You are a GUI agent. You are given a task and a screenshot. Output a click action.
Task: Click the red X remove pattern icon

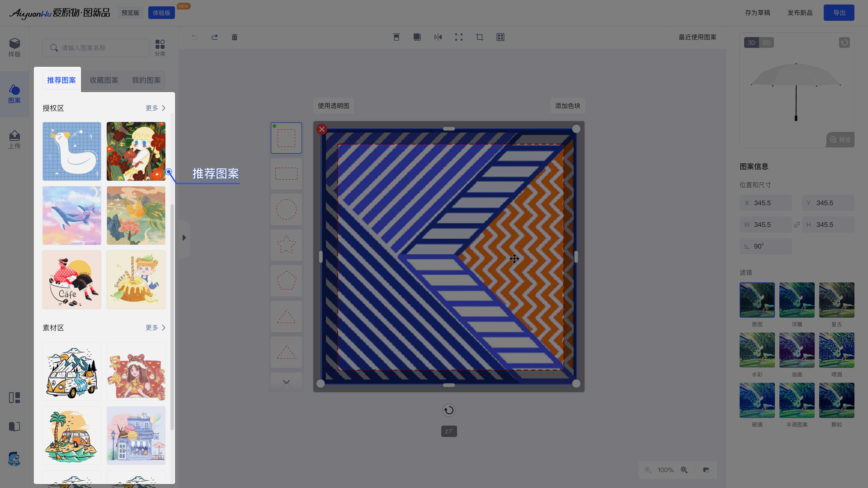pyautogui.click(x=322, y=129)
